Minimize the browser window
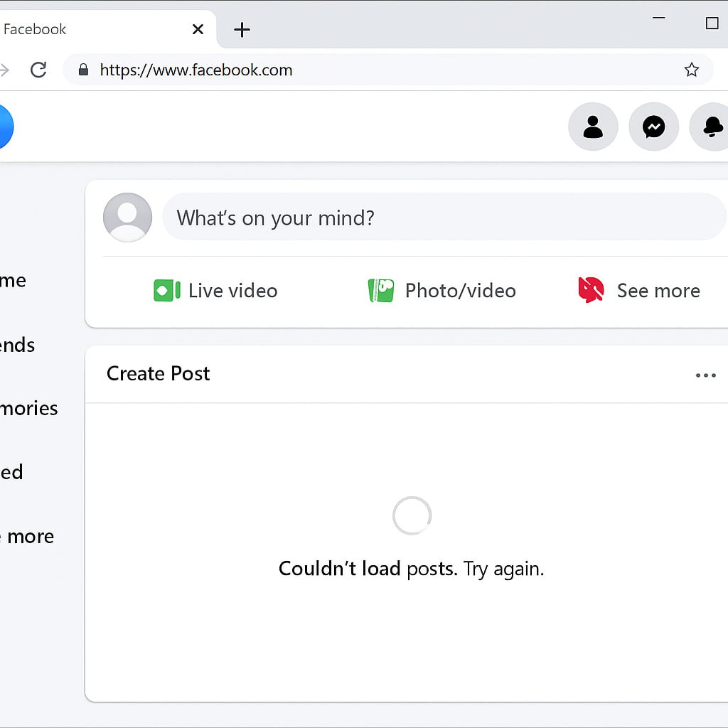The image size is (728, 728). tap(659, 18)
